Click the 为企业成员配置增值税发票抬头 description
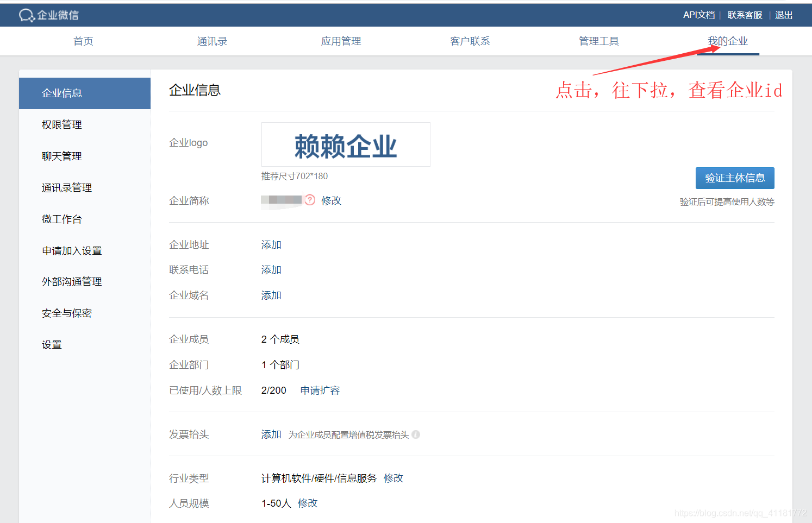Image resolution: width=812 pixels, height=523 pixels. (x=348, y=435)
